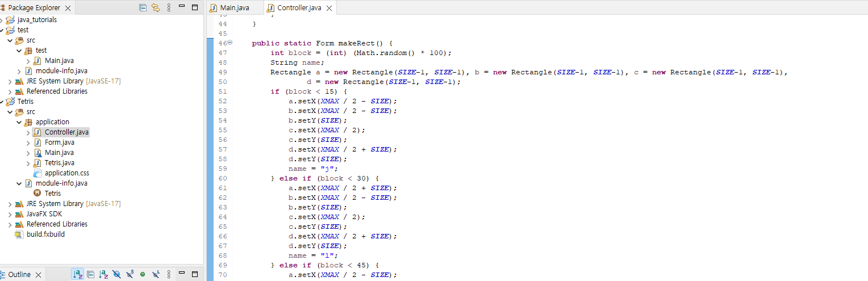This screenshot has height=281, width=868.
Task: Collapse the application package node
Action: tap(19, 122)
